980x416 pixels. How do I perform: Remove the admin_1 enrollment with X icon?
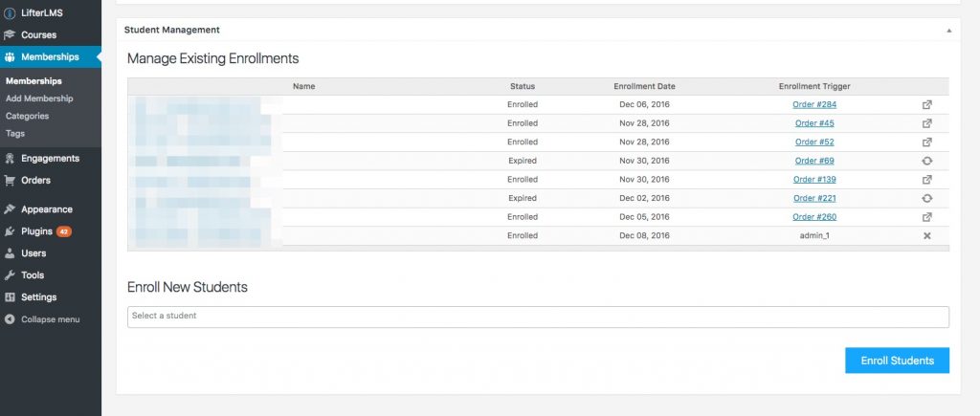click(x=926, y=236)
